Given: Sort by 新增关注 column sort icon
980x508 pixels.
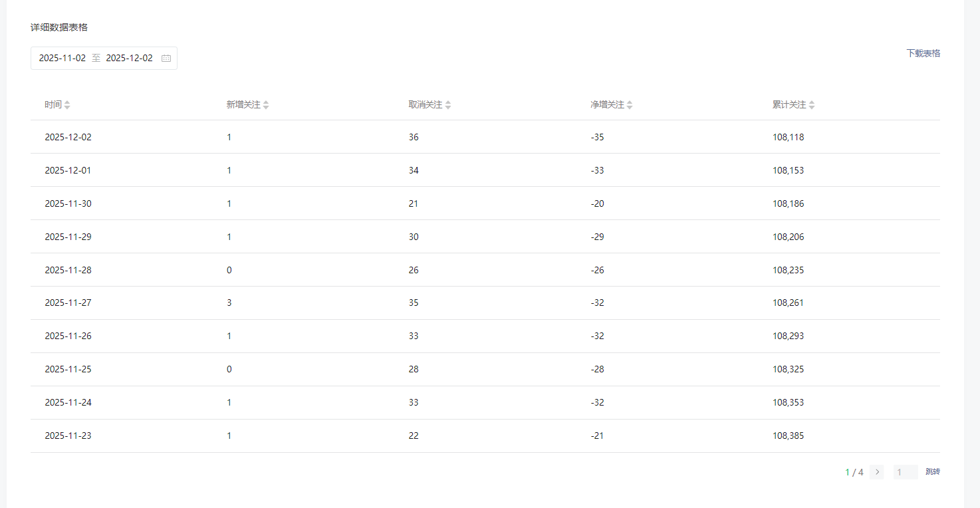Looking at the screenshot, I should pyautogui.click(x=266, y=105).
